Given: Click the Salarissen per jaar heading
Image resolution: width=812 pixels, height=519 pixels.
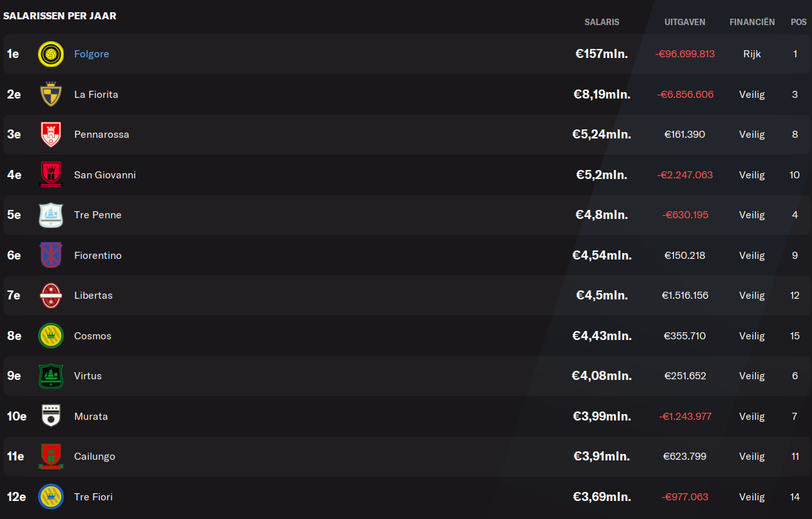Looking at the screenshot, I should pos(60,15).
